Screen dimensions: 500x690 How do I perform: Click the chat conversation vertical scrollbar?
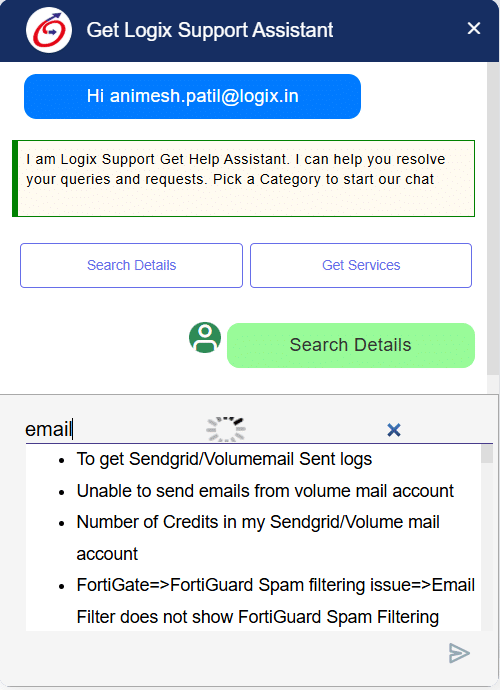(x=493, y=219)
